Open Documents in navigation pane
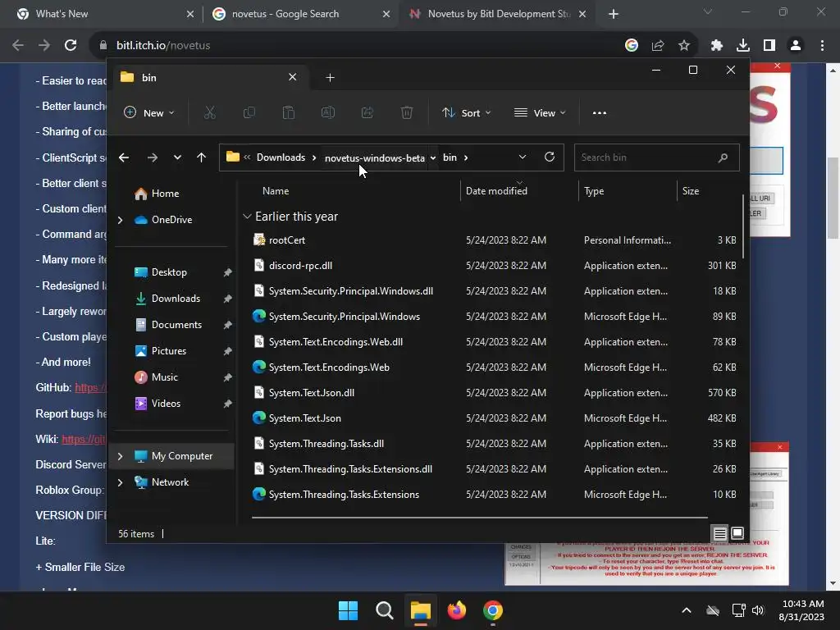This screenshot has height=630, width=840. click(x=176, y=325)
